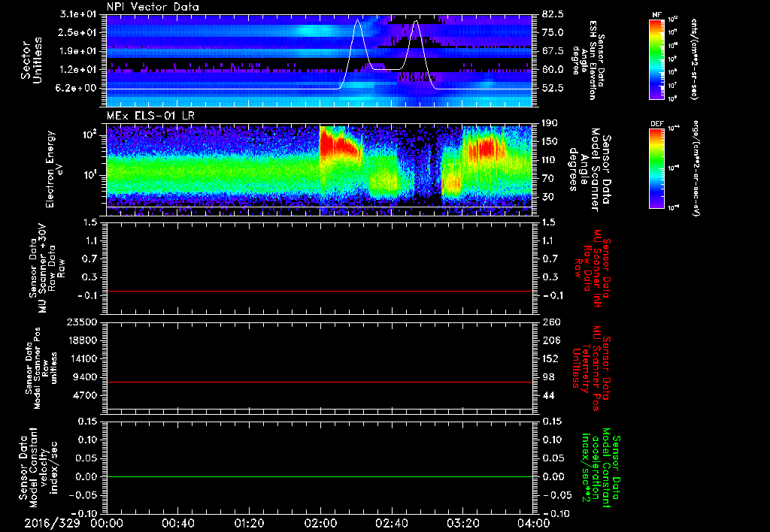Click the '18800' scanner position tick label
The width and height of the screenshot is (770, 532).
click(x=81, y=340)
